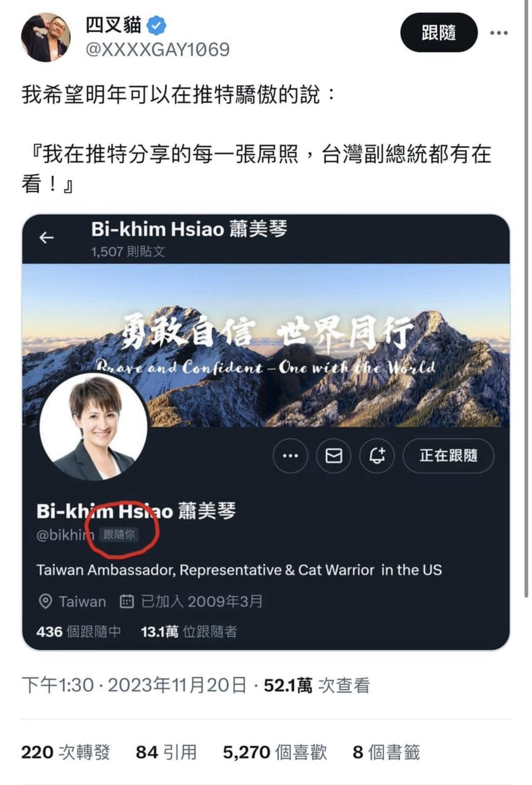This screenshot has width=532, height=785.
Task: Toggle the 正在跟隨 following button
Action: (448, 455)
